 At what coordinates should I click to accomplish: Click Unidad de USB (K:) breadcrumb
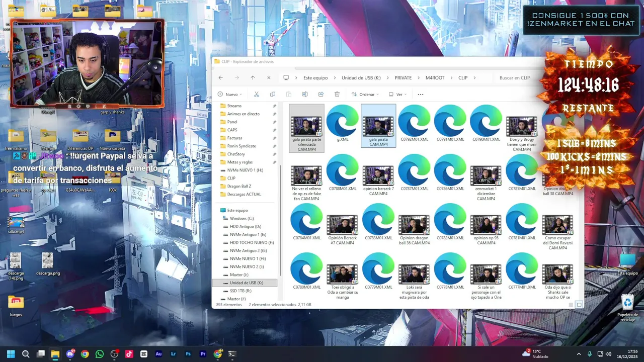pyautogui.click(x=361, y=78)
